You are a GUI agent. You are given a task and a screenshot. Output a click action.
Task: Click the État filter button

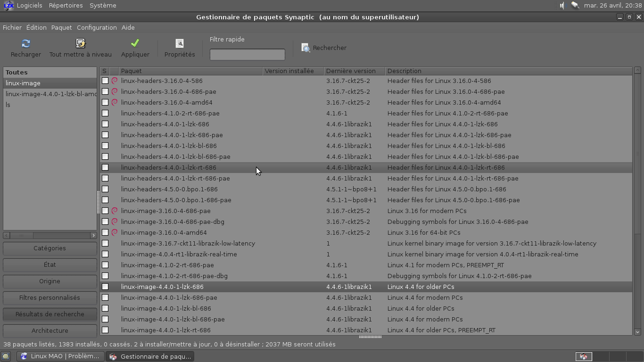[50, 265]
